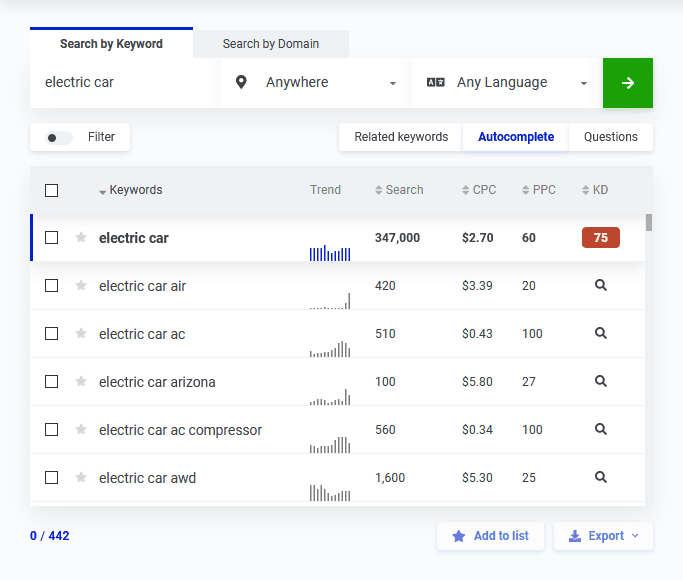683x580 pixels.
Task: Select checkbox for 'electric car'
Action: pos(51,237)
